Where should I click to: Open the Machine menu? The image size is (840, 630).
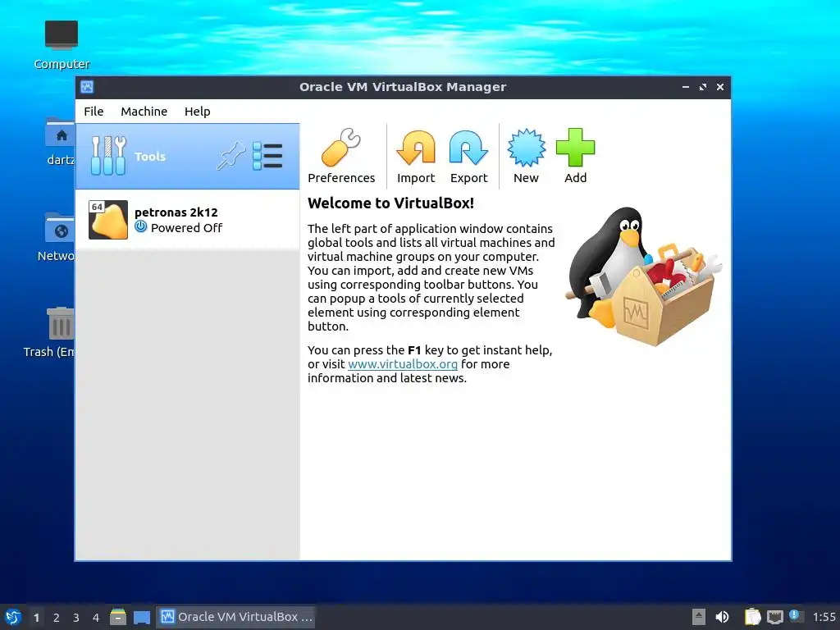coord(144,112)
